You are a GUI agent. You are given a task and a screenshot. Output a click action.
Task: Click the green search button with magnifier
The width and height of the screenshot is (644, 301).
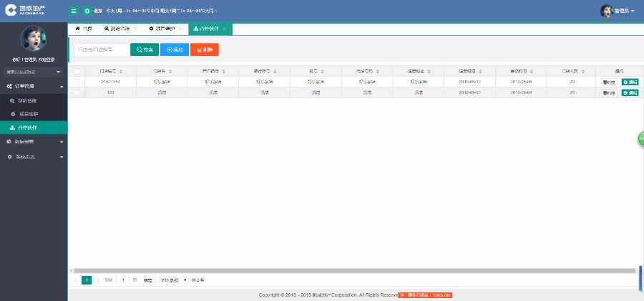(x=145, y=49)
